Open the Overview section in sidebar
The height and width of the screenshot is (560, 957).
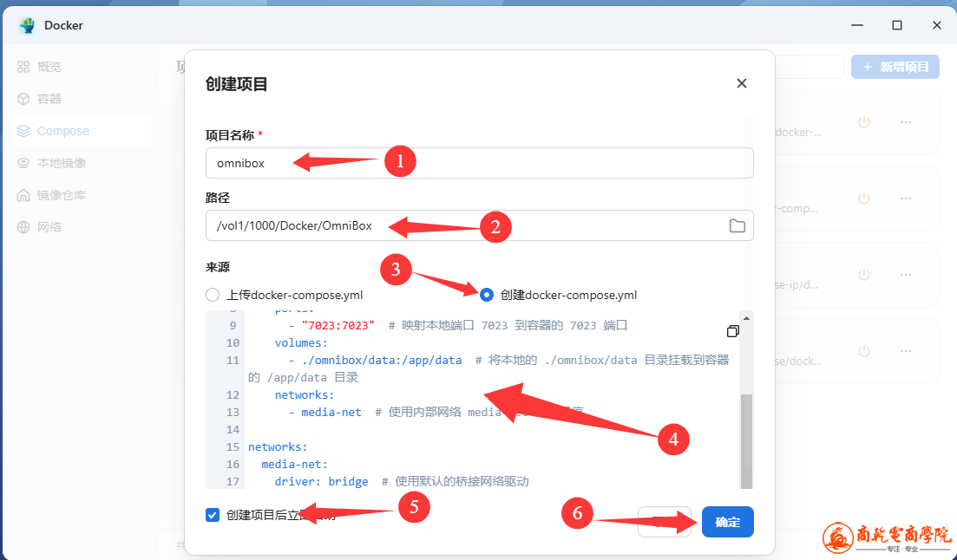(x=49, y=67)
